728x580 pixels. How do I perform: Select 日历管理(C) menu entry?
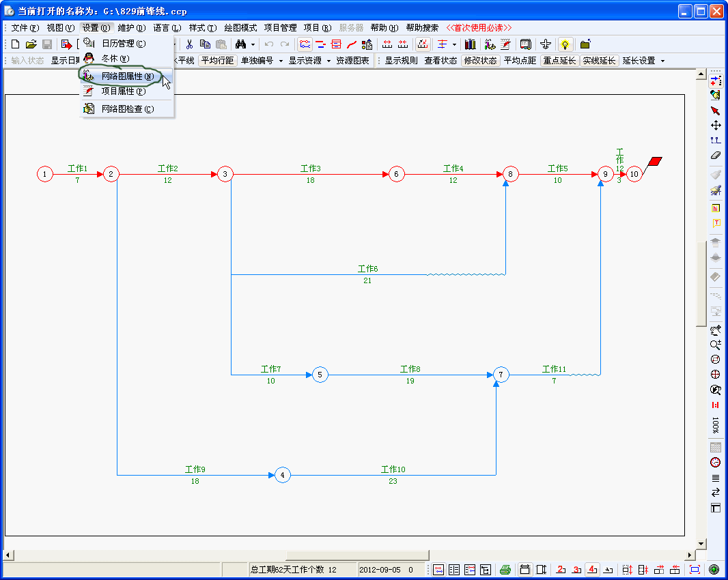(x=127, y=43)
